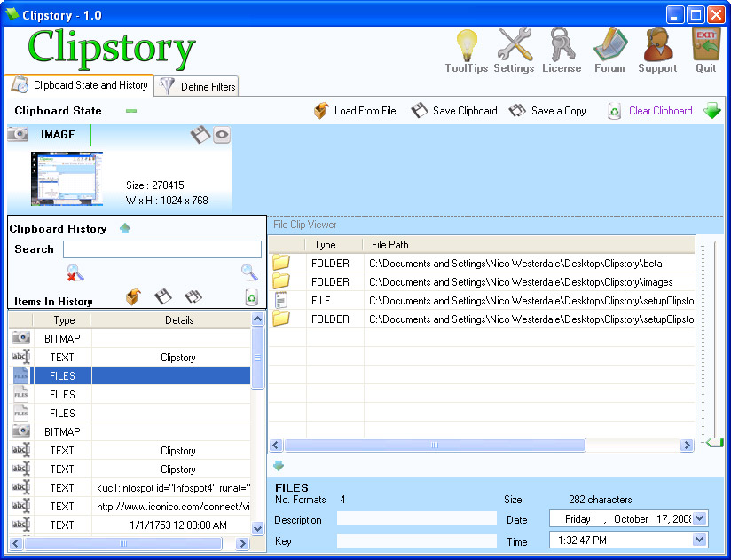
Task: Click Clear Clipboard link
Action: coord(660,111)
